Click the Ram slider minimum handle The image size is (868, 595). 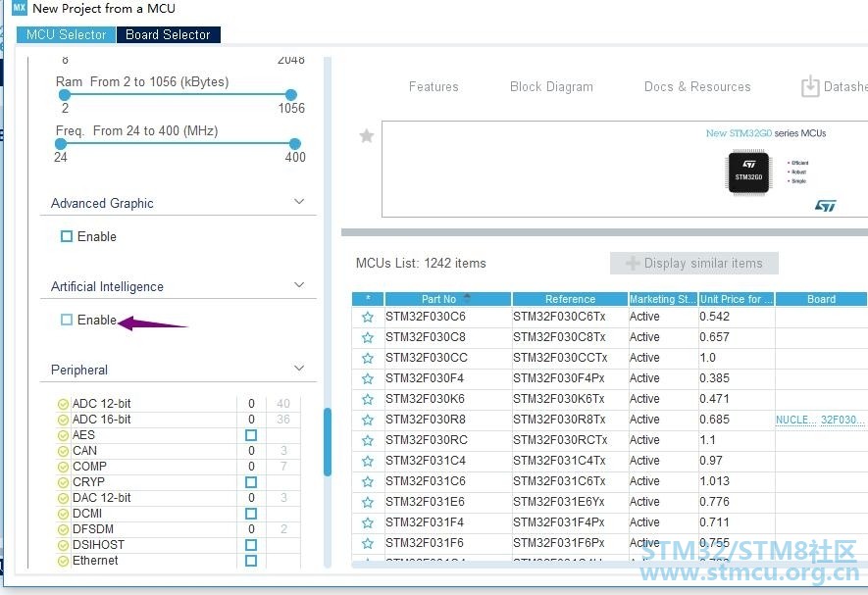pos(64,95)
